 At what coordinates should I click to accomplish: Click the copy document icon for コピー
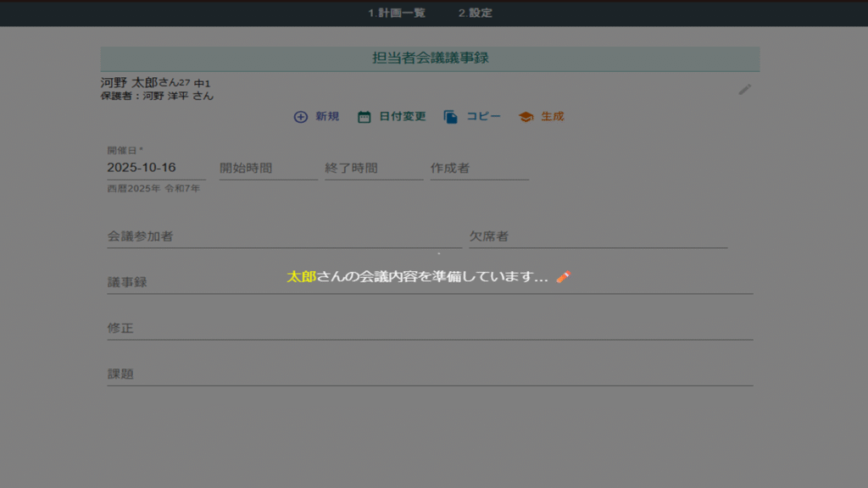451,117
